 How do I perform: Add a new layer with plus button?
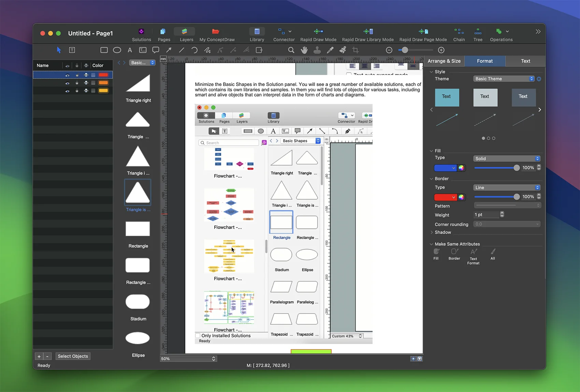(39, 356)
